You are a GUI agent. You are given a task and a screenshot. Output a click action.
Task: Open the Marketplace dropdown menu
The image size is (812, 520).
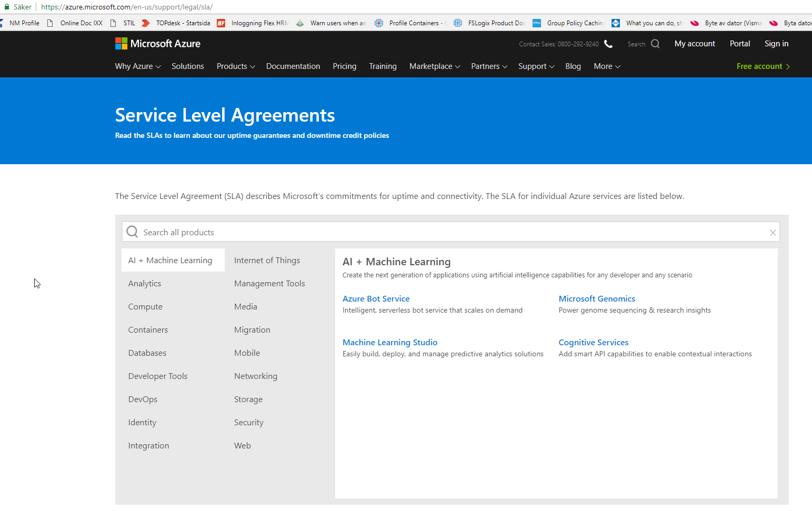[434, 66]
